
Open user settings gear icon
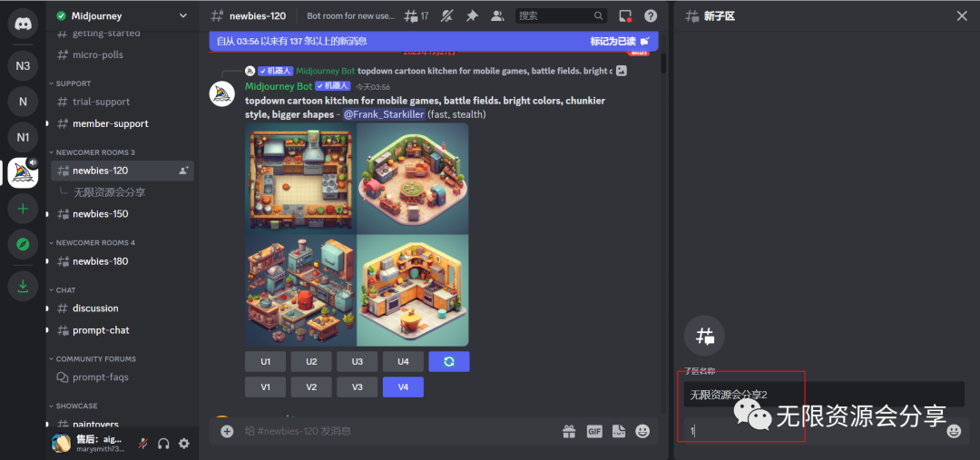(184, 444)
